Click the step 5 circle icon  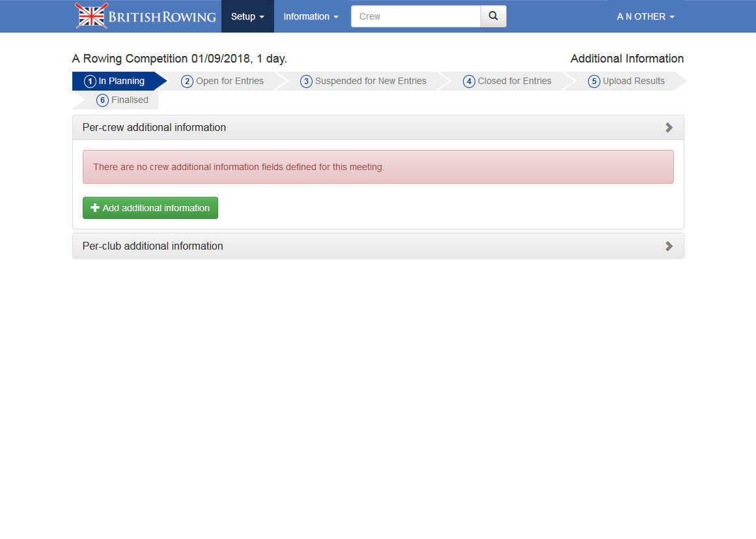point(594,81)
